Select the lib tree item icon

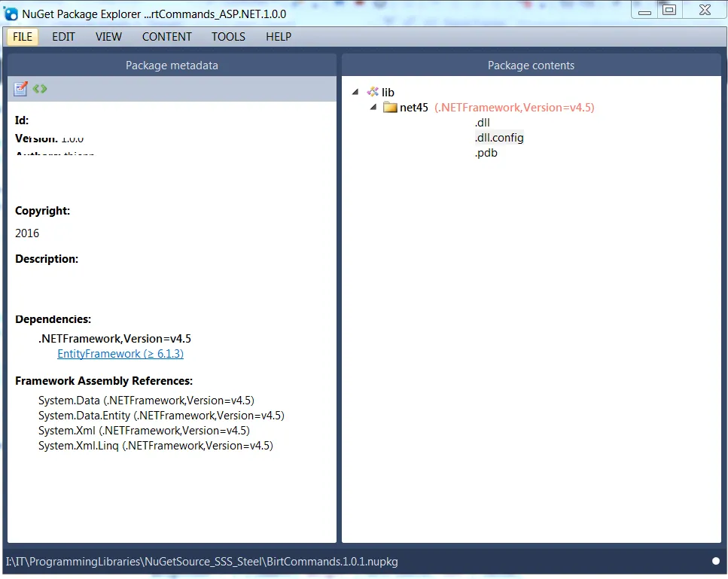373,92
